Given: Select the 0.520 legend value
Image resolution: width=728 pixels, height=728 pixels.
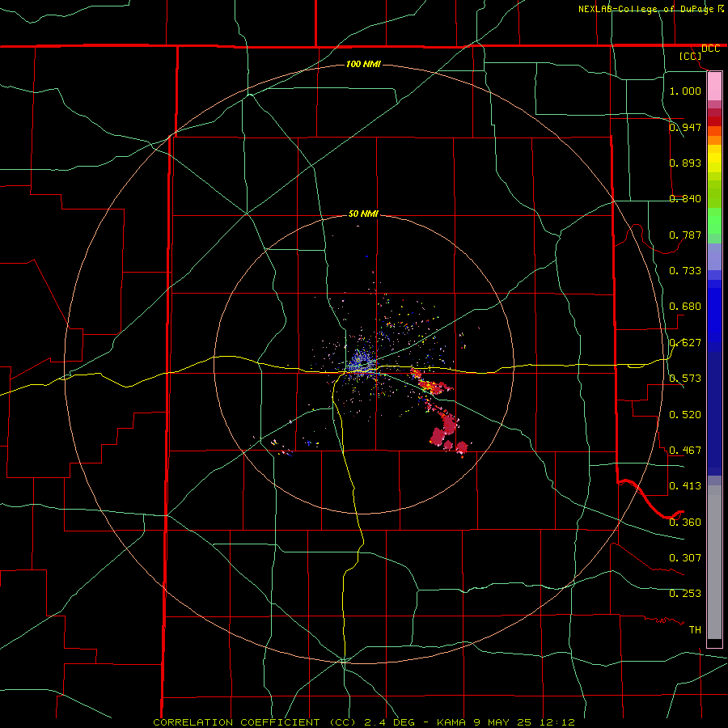Looking at the screenshot, I should pos(685,415).
